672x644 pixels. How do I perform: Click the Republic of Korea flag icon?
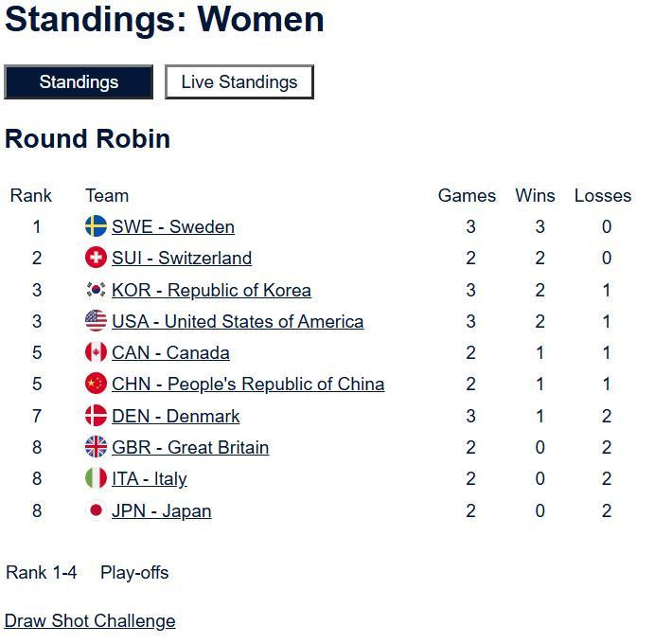pyautogui.click(x=96, y=290)
